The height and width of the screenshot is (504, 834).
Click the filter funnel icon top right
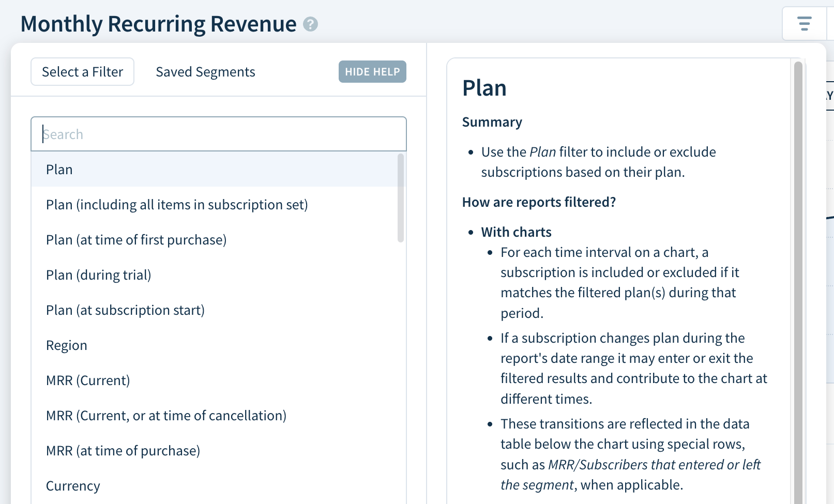pos(805,24)
